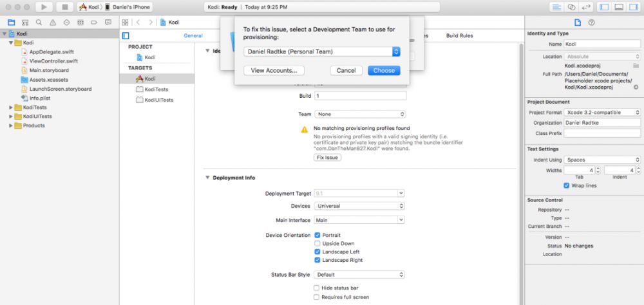Open the Breakpoint navigator icon
644x305 pixels.
(94, 22)
